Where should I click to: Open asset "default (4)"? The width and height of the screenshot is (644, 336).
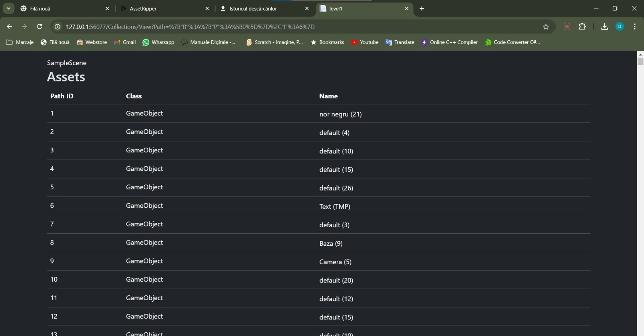[x=334, y=133]
